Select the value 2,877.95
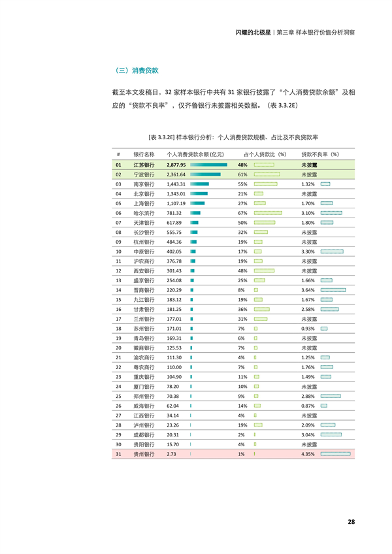 (176, 165)
